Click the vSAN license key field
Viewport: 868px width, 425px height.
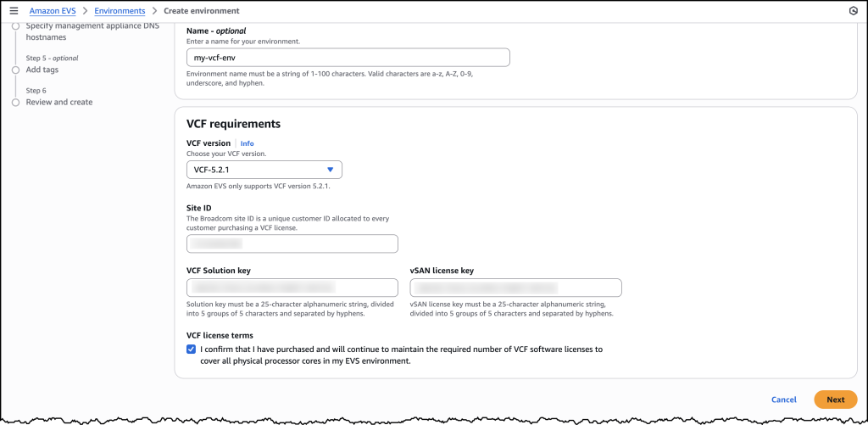(x=515, y=288)
